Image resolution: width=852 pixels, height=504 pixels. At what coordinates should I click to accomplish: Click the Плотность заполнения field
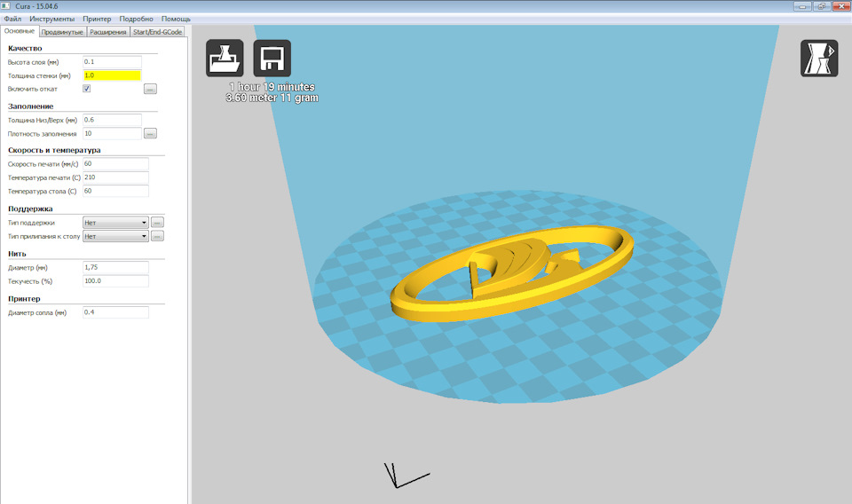tap(112, 134)
